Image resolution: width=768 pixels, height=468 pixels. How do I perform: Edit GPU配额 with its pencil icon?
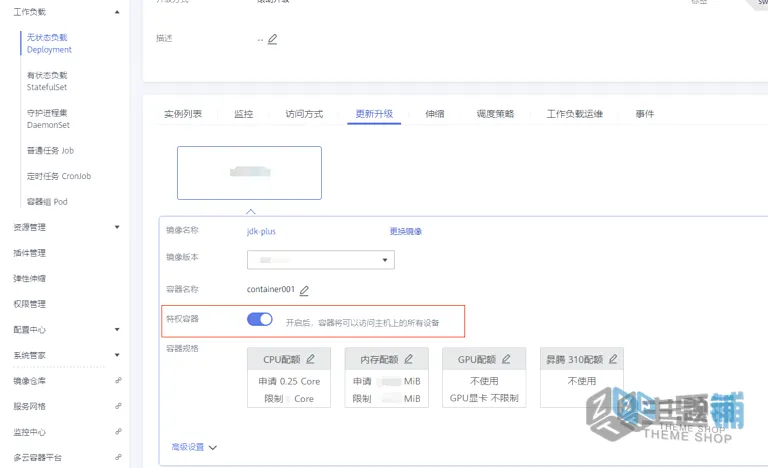click(506, 359)
